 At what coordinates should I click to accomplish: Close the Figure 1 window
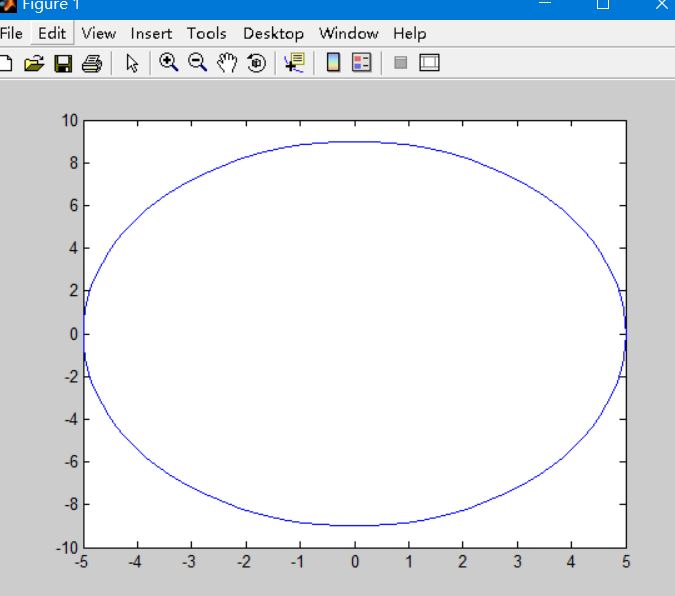click(661, 4)
